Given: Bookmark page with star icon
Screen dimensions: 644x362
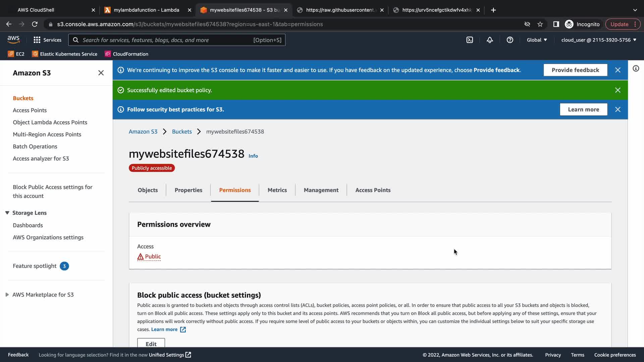Looking at the screenshot, I should pyautogui.click(x=540, y=24).
